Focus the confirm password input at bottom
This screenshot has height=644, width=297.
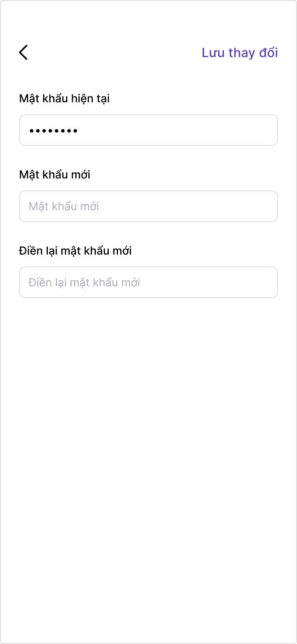coord(148,282)
